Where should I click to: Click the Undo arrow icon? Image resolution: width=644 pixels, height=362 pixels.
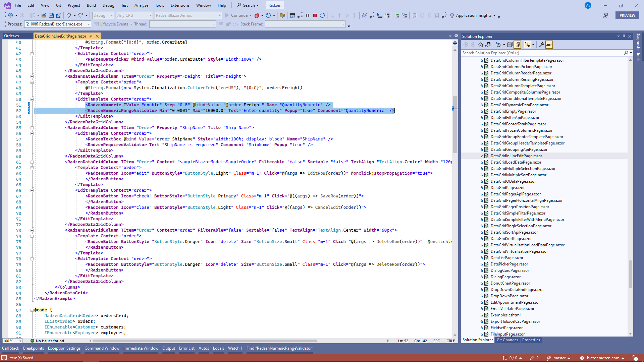click(69, 15)
